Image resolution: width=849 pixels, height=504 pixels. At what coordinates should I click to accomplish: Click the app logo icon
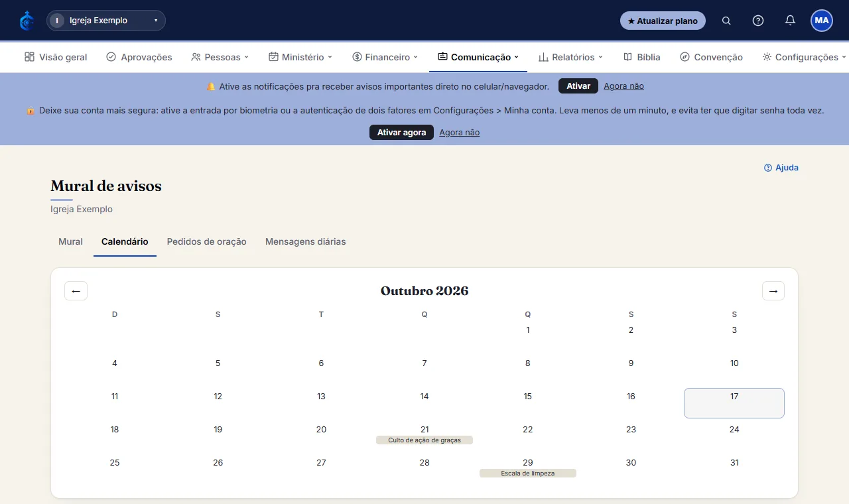coord(27,21)
